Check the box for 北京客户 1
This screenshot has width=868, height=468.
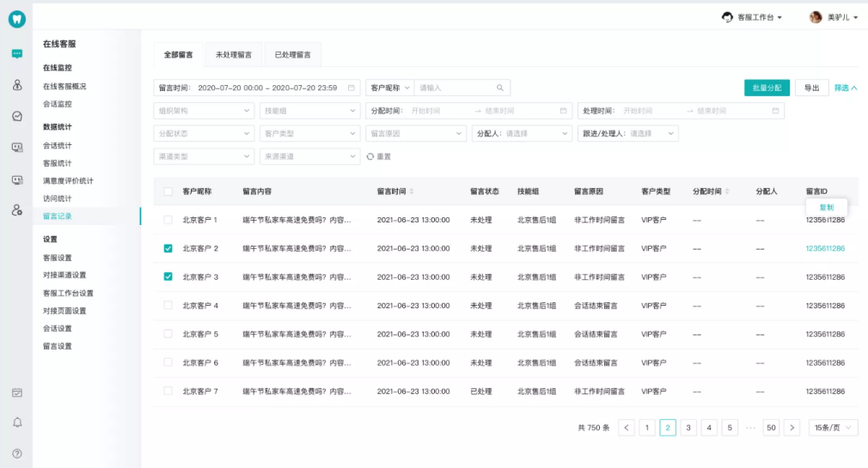pyautogui.click(x=168, y=220)
